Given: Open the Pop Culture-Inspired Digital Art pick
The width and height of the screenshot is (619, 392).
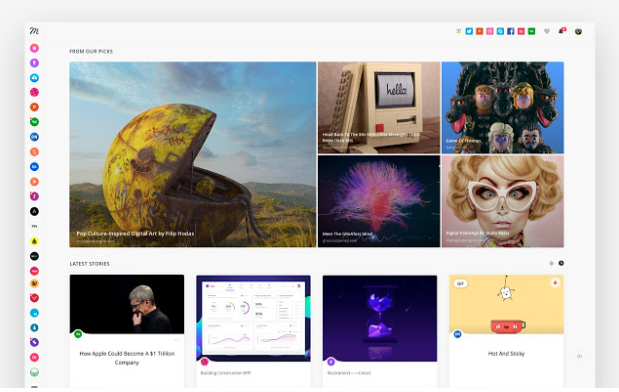Looking at the screenshot, I should 193,154.
